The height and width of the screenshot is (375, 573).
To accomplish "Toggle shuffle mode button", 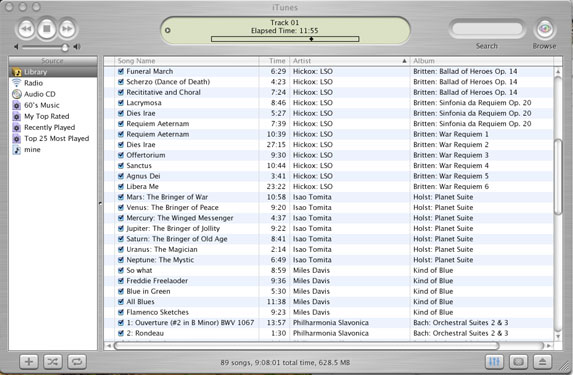I will (53, 362).
